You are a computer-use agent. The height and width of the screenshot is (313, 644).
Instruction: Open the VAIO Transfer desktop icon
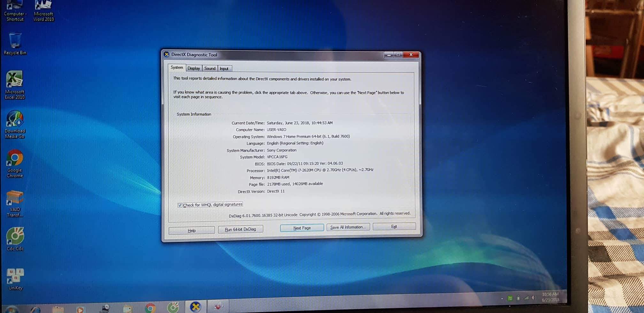15,203
